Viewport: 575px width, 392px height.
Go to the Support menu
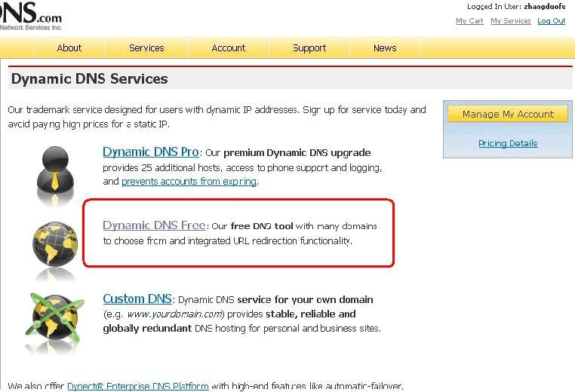coord(309,47)
